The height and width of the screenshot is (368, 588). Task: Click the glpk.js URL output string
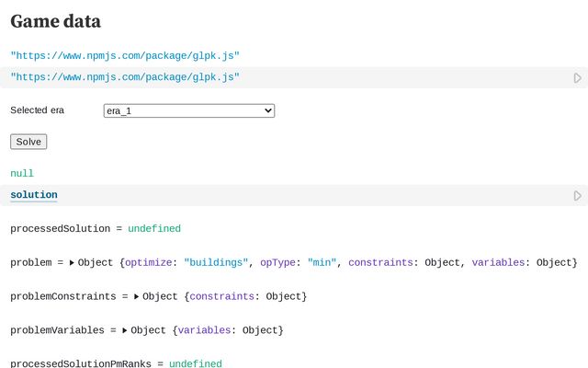(125, 55)
